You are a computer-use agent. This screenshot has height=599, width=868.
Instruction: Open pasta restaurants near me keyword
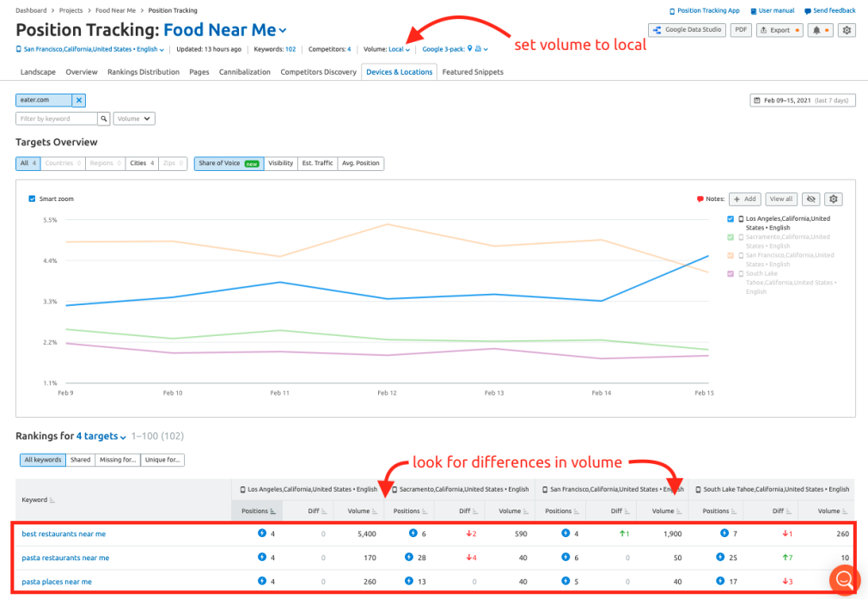[x=65, y=558]
